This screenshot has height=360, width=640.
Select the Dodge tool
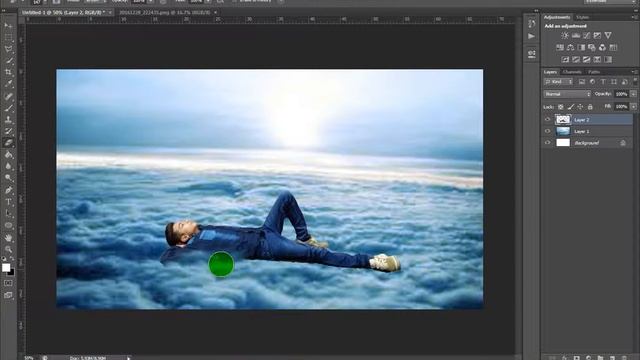tap(8, 178)
